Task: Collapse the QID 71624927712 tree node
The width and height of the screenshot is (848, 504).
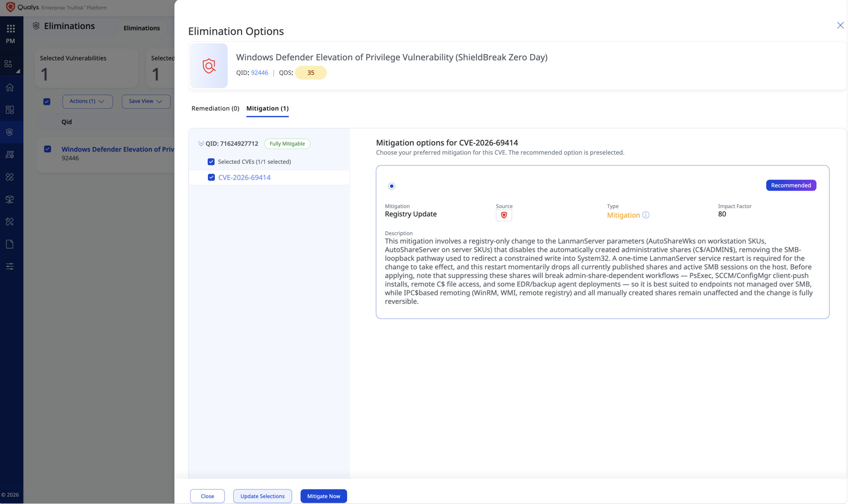Action: pos(201,144)
